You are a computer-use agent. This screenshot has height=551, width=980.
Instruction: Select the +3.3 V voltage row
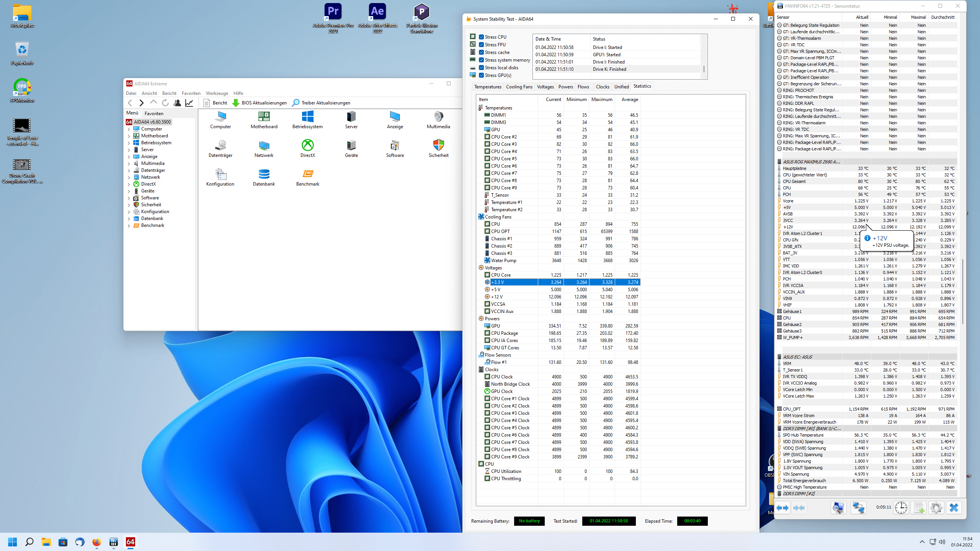click(559, 282)
